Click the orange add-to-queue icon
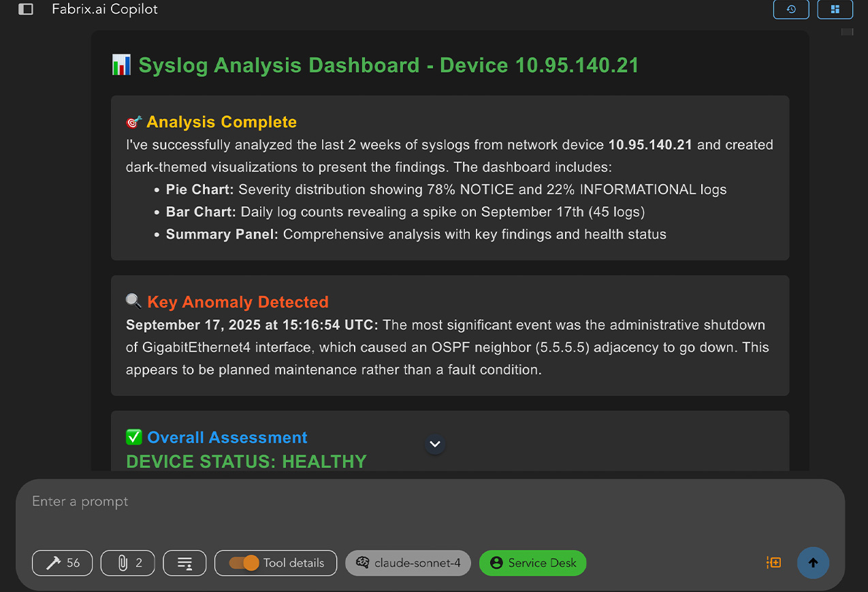 pyautogui.click(x=773, y=562)
